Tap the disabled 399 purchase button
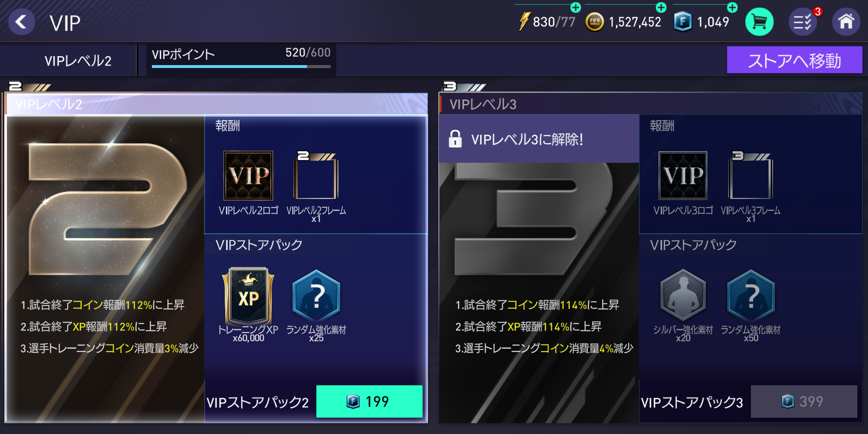Viewport: 868px width, 434px height. coord(804,401)
